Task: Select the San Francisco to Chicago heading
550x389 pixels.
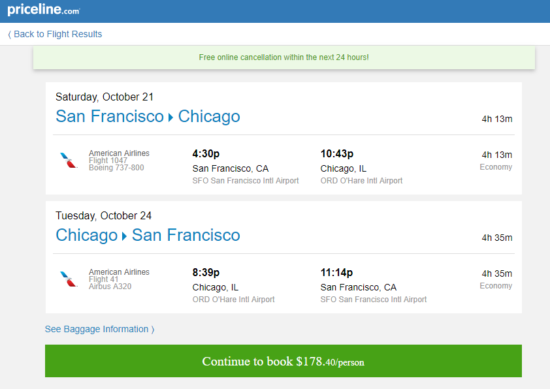Action: (148, 116)
